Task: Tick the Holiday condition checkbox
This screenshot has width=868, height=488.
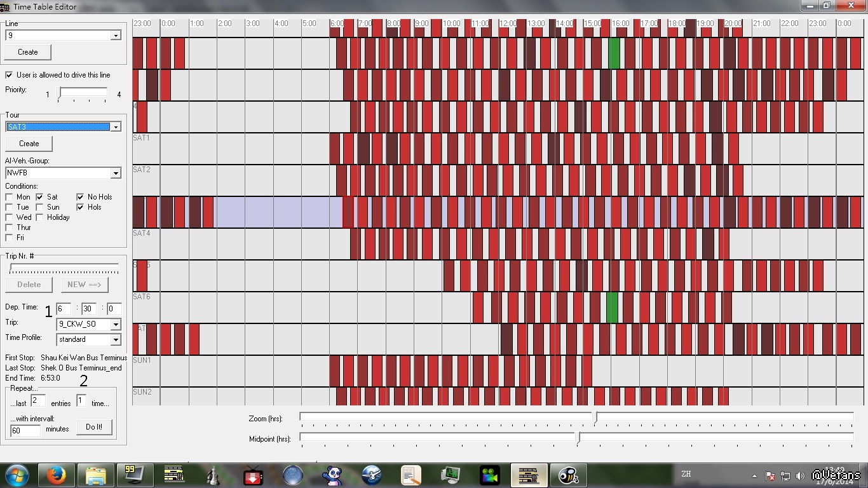Action: [39, 217]
